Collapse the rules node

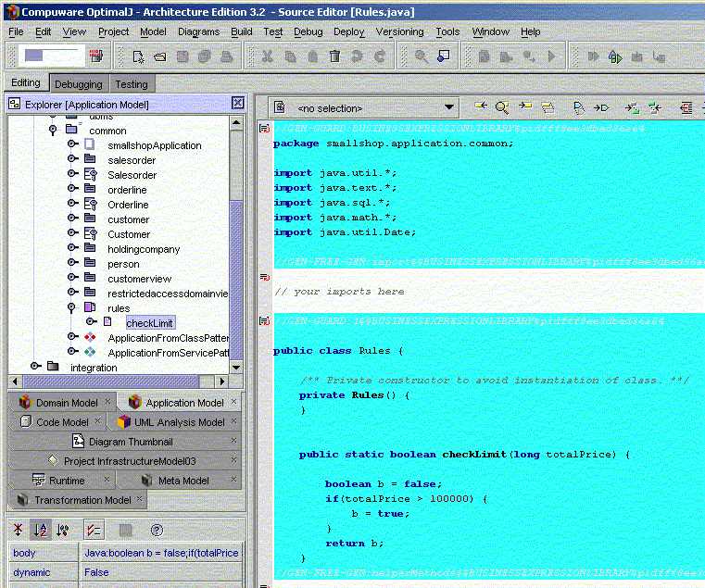pyautogui.click(x=71, y=307)
